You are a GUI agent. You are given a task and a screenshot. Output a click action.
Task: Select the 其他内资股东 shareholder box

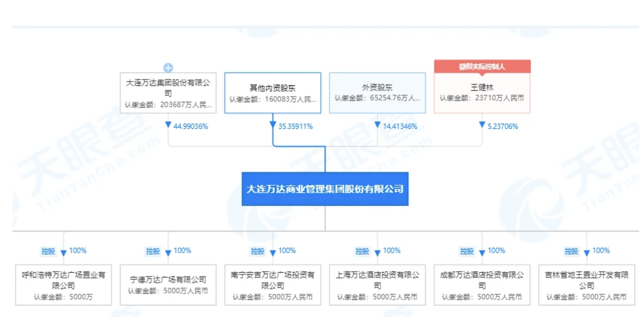[x=273, y=93]
